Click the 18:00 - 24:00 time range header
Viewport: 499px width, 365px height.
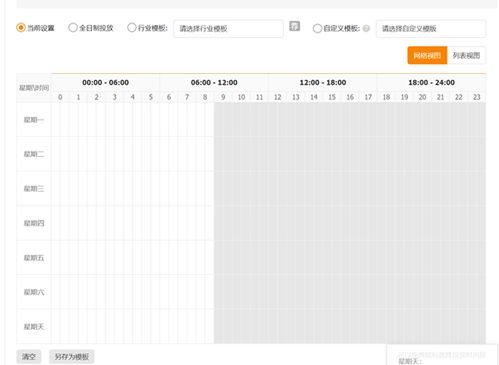point(431,82)
